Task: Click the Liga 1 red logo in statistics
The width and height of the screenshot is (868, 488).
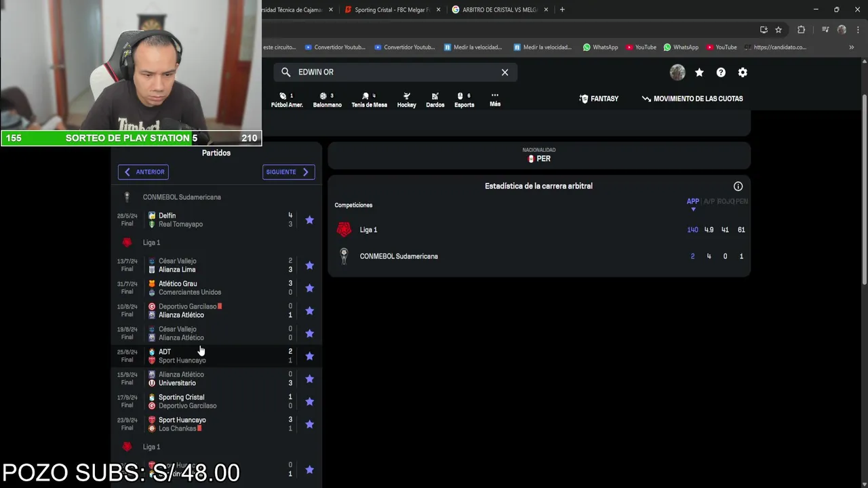Action: [344, 230]
